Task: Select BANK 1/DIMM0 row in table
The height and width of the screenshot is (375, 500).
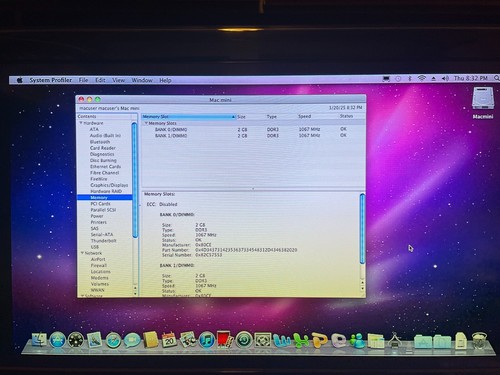Action: [253, 136]
